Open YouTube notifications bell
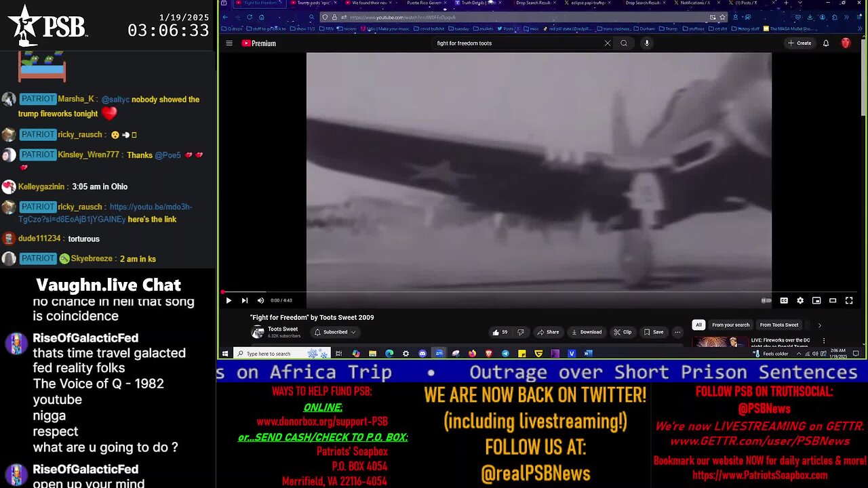This screenshot has height=488, width=868. point(826,43)
